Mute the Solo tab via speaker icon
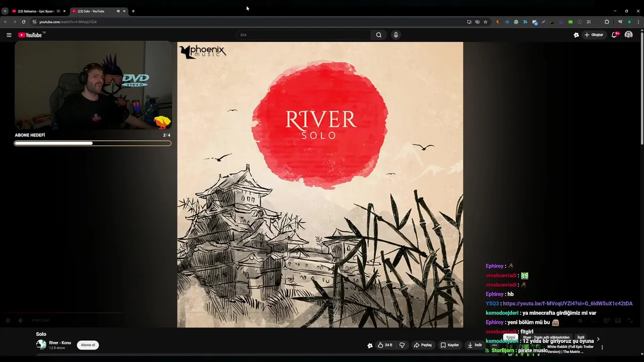 [118, 11]
